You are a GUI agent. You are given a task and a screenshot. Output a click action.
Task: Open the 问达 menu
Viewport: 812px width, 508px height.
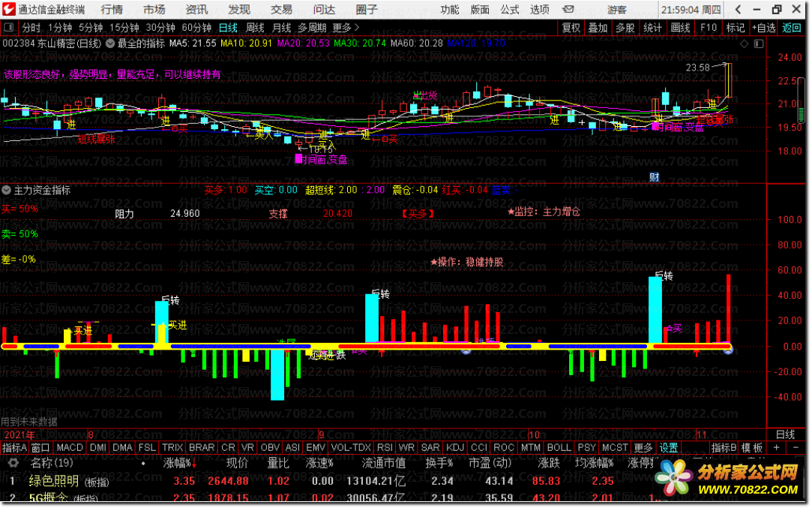324,9
